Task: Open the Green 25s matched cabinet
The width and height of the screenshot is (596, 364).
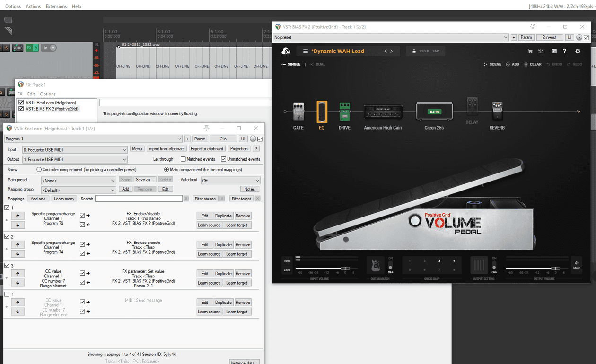Action: tap(434, 112)
